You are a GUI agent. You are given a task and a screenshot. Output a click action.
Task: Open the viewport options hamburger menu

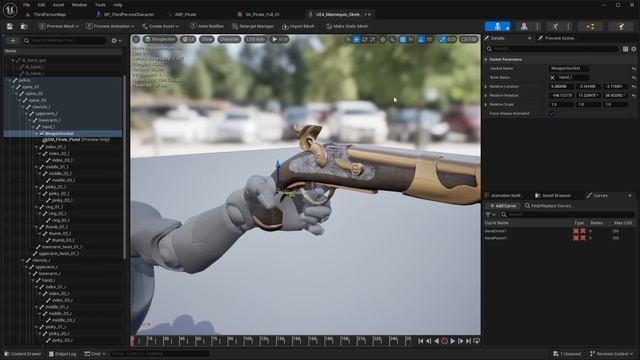[x=136, y=39]
